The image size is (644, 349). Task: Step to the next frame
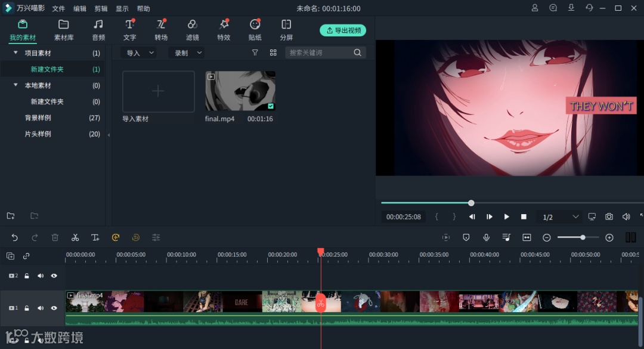click(x=489, y=217)
